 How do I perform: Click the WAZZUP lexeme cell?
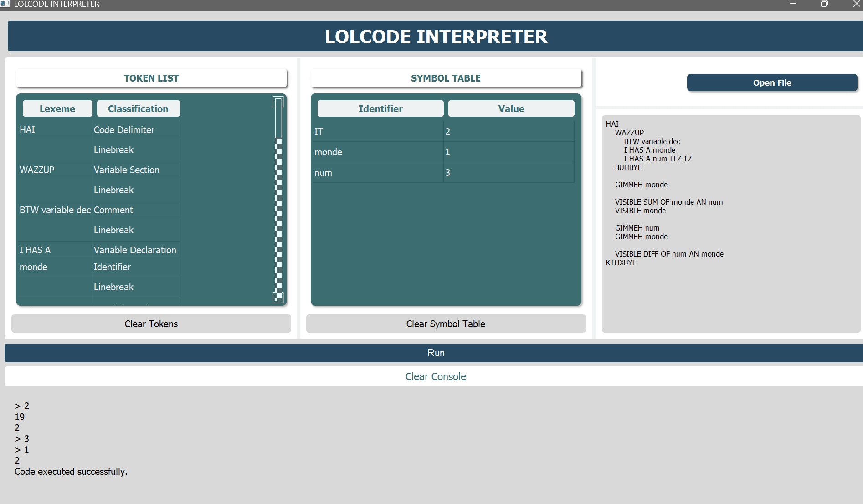(54, 170)
